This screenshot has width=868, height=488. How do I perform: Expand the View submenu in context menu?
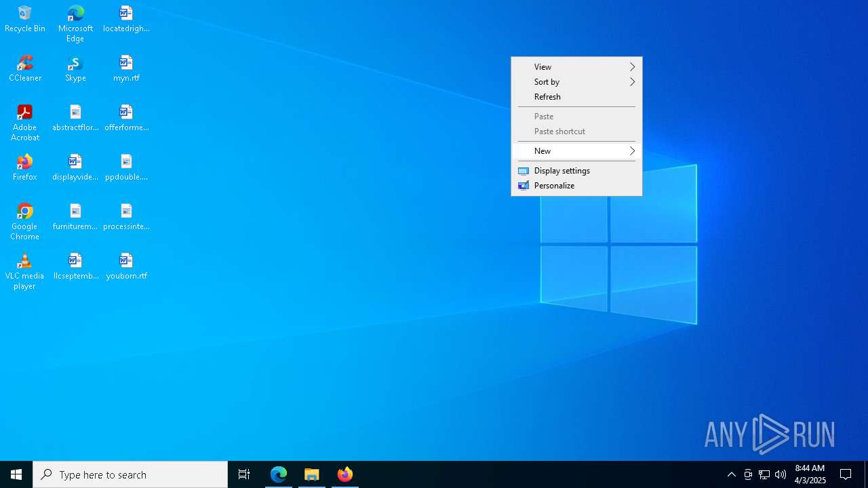(x=576, y=66)
